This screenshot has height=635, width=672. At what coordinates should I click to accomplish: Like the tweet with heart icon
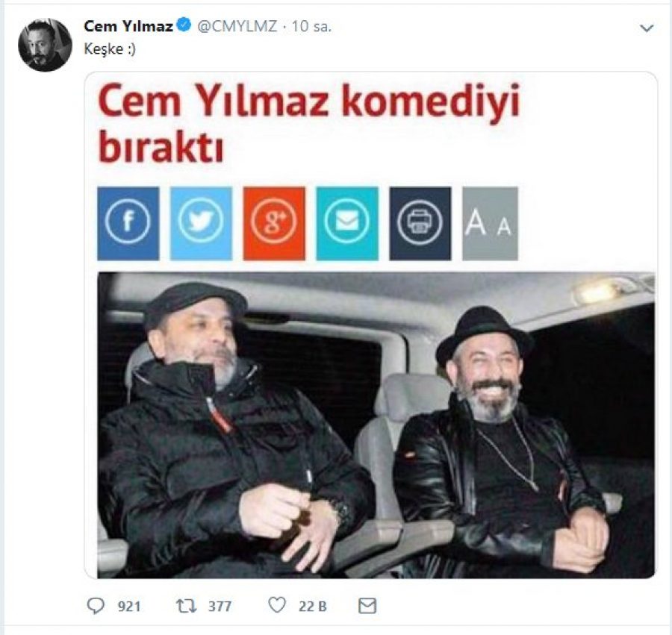277,605
